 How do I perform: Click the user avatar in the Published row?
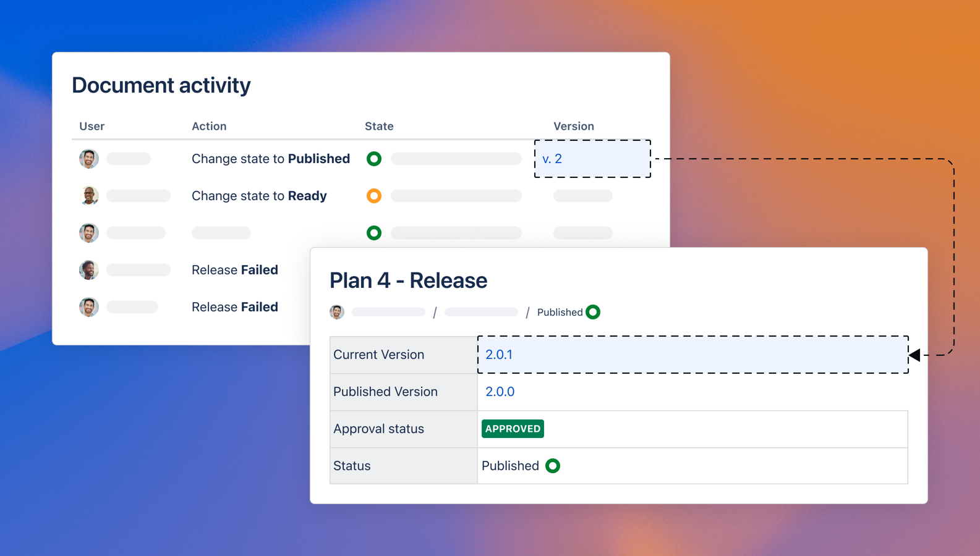(89, 159)
